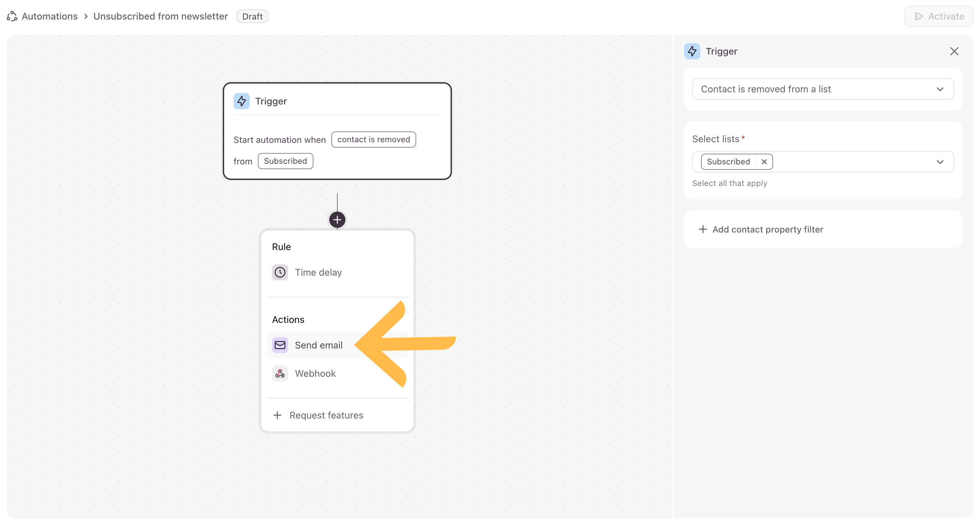
Task: Go to Automations breadcrumb link
Action: pyautogui.click(x=50, y=17)
